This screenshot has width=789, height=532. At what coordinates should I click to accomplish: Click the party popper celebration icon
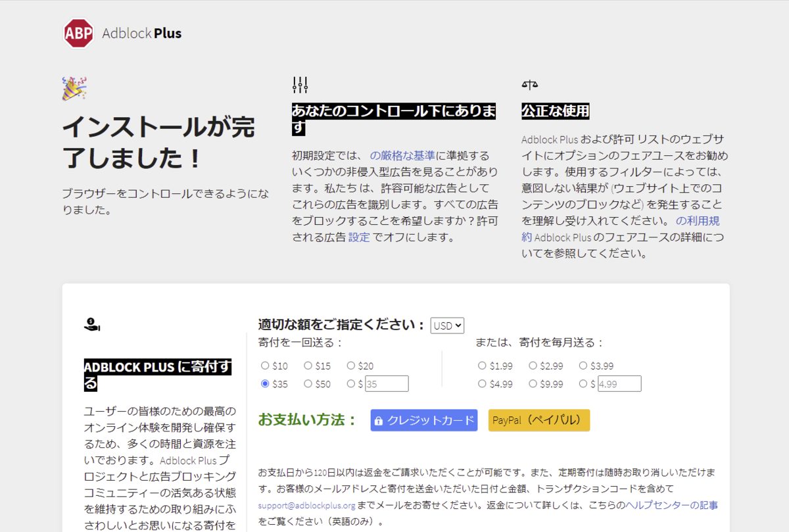tap(74, 88)
